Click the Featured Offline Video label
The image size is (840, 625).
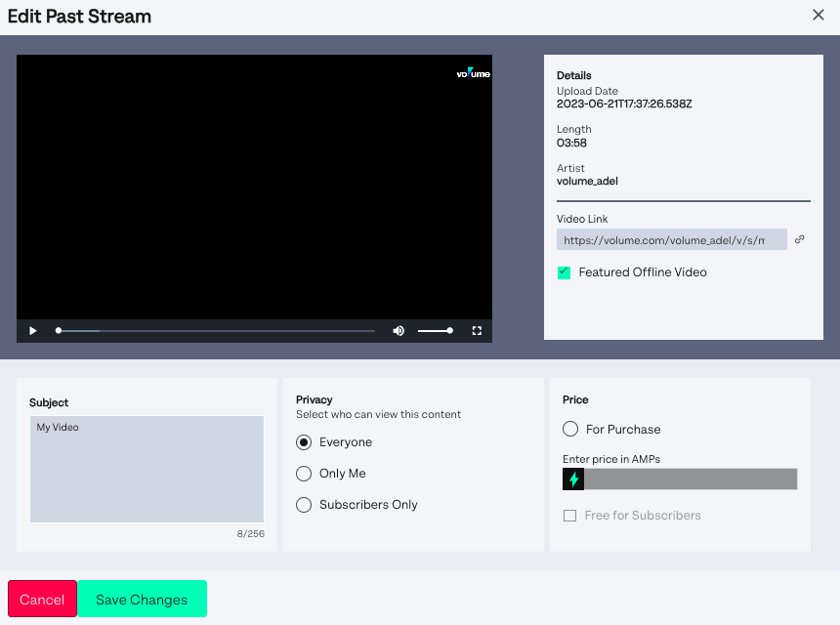click(643, 272)
